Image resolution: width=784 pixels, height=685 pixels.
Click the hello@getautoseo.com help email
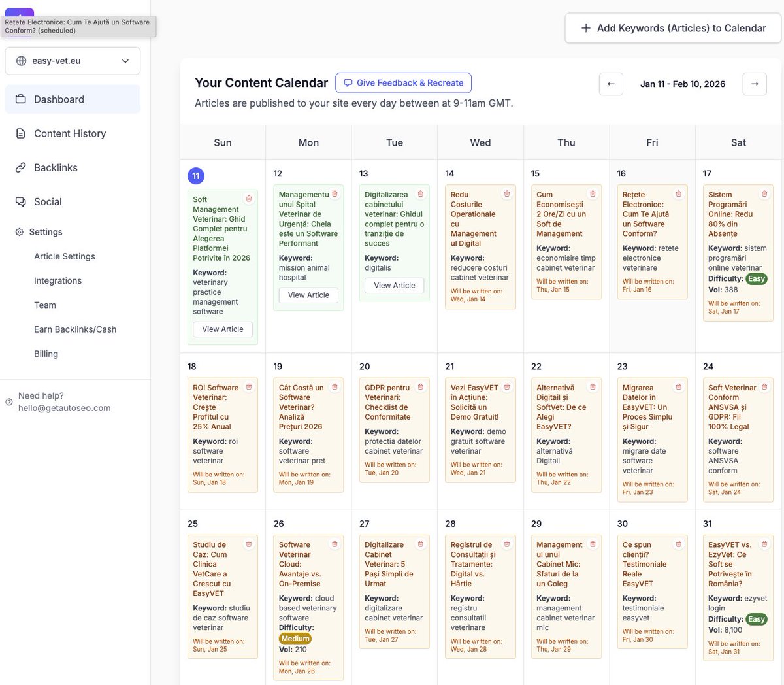click(65, 408)
